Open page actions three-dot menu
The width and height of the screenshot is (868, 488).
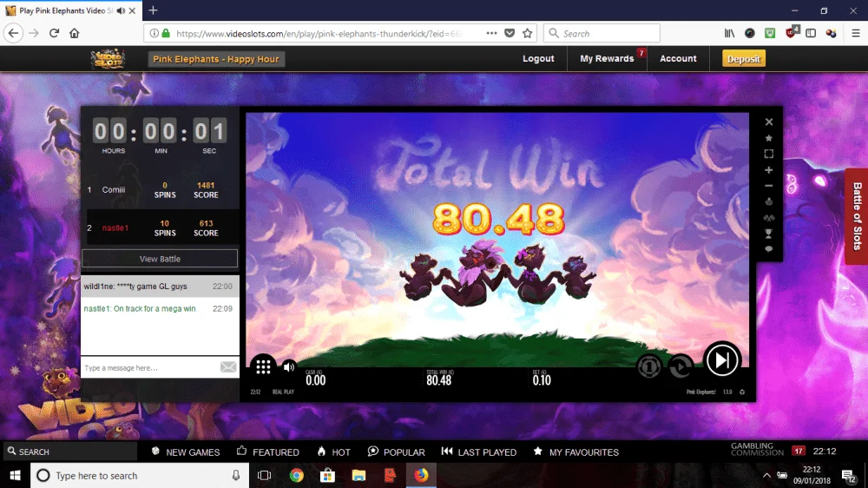pos(491,33)
